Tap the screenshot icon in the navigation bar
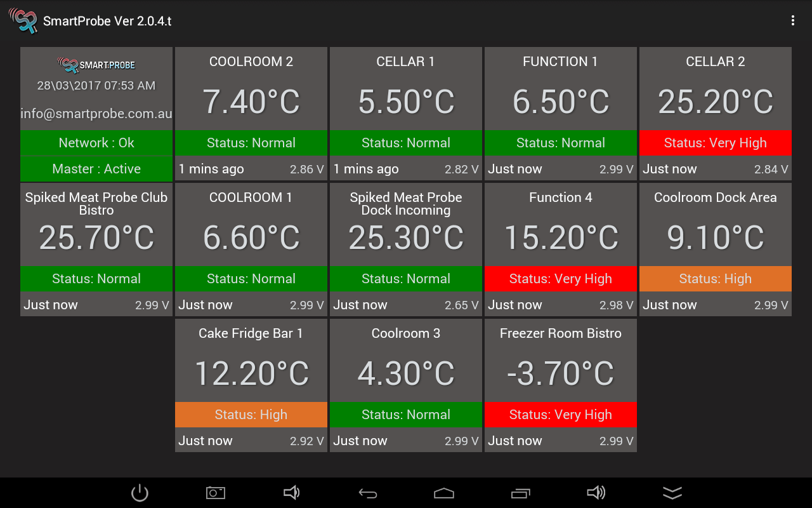The width and height of the screenshot is (812, 508). tap(216, 492)
